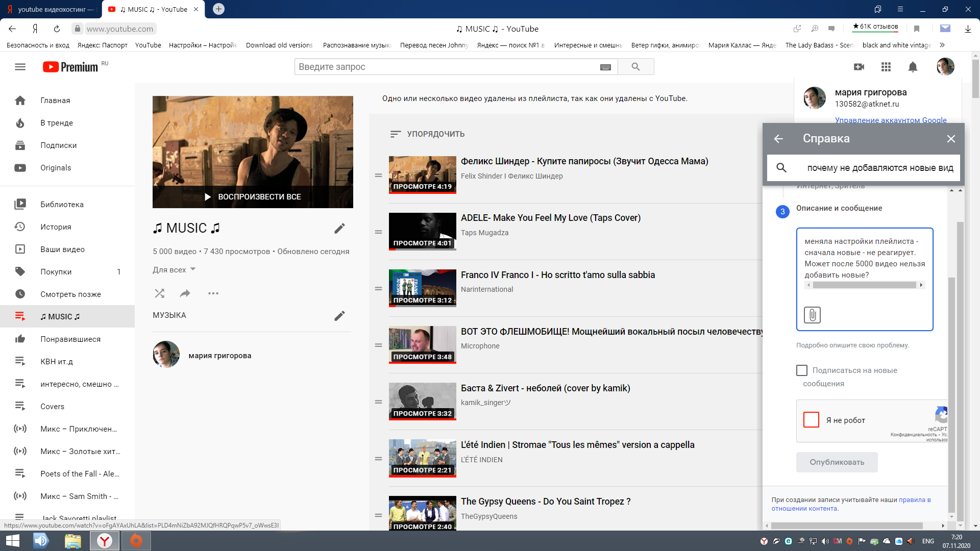Switch keyboard language via ENG indicator
The image size is (980, 551).
coord(928,541)
